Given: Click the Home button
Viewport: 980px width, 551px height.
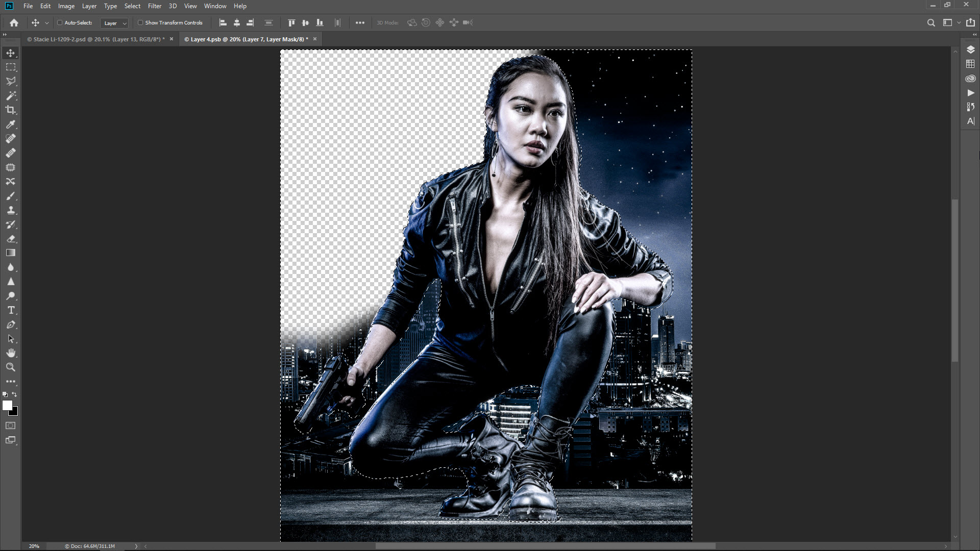Looking at the screenshot, I should (x=14, y=22).
